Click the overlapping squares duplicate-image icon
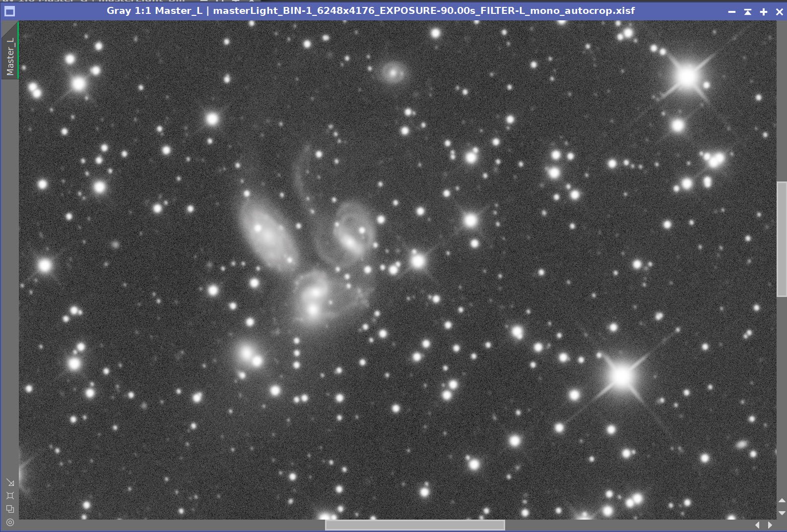Screen dimensions: 787x532 10,509
